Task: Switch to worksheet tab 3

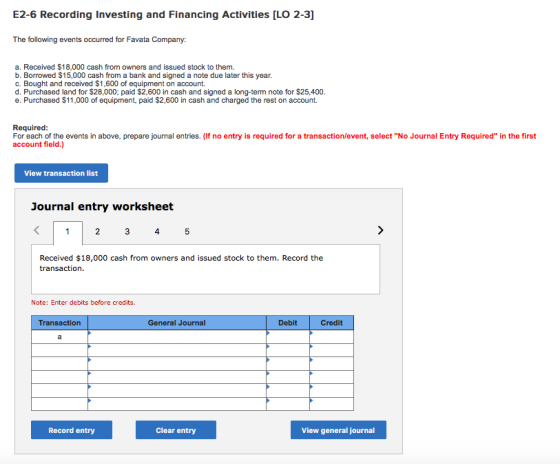Action: (127, 232)
